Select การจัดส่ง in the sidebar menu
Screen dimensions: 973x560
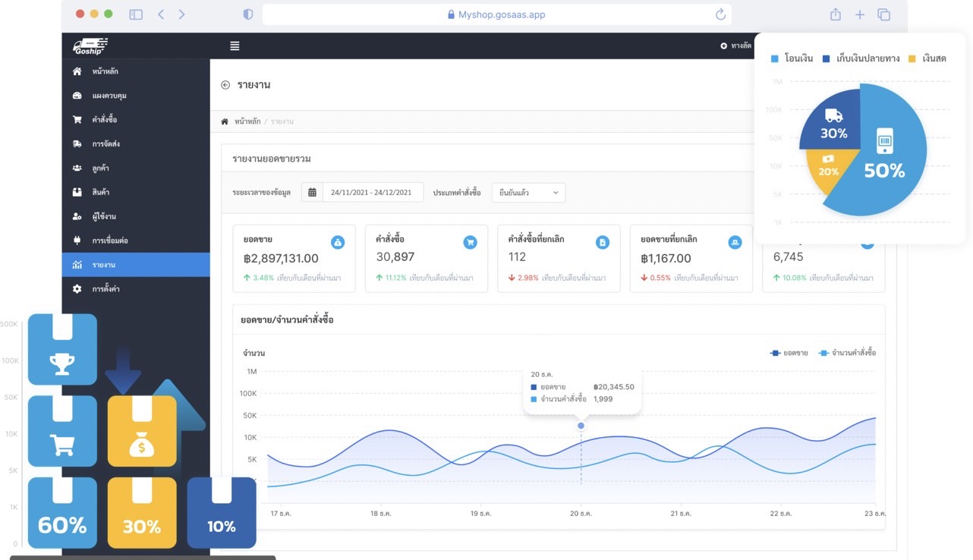click(105, 143)
